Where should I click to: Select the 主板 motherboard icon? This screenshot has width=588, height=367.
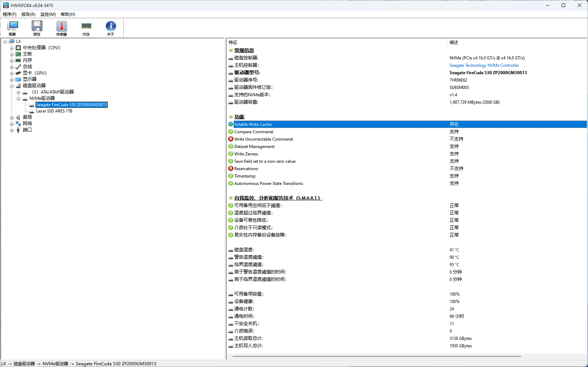pos(18,54)
